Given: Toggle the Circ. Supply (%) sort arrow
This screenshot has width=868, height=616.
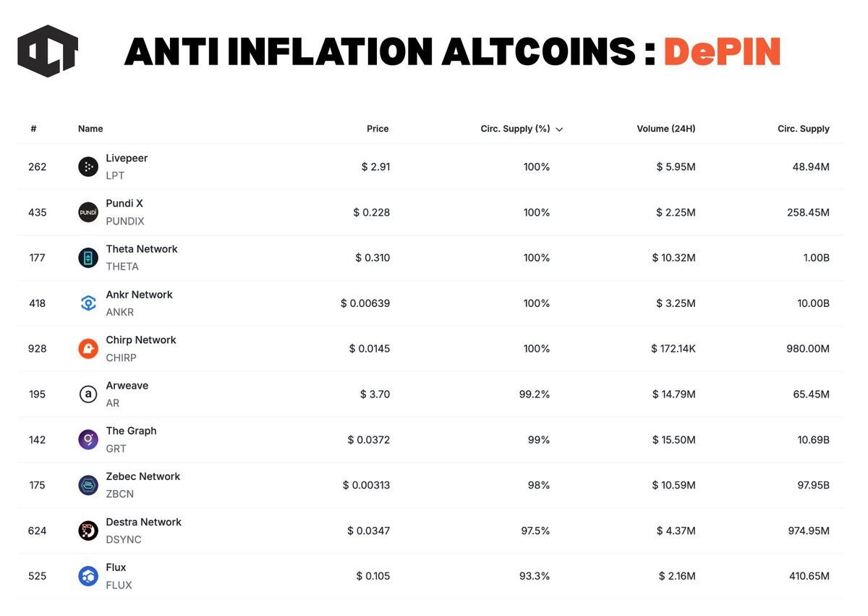Looking at the screenshot, I should [x=559, y=130].
